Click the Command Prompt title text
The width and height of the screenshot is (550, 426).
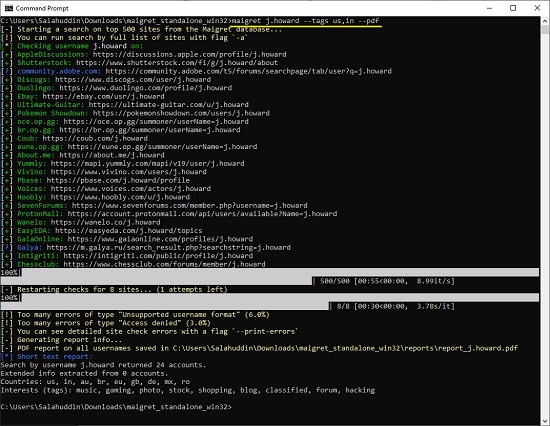click(42, 8)
